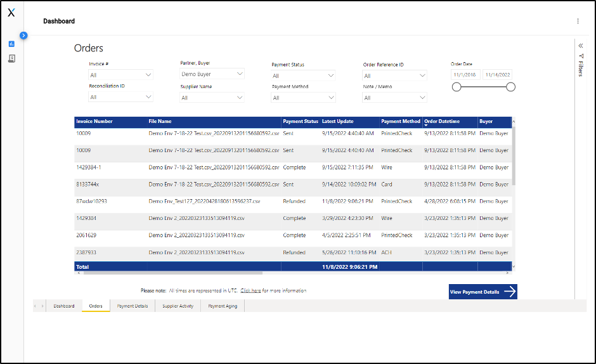This screenshot has width=596, height=364.
Task: Click the Order Date slider's left handle
Action: pos(457,87)
